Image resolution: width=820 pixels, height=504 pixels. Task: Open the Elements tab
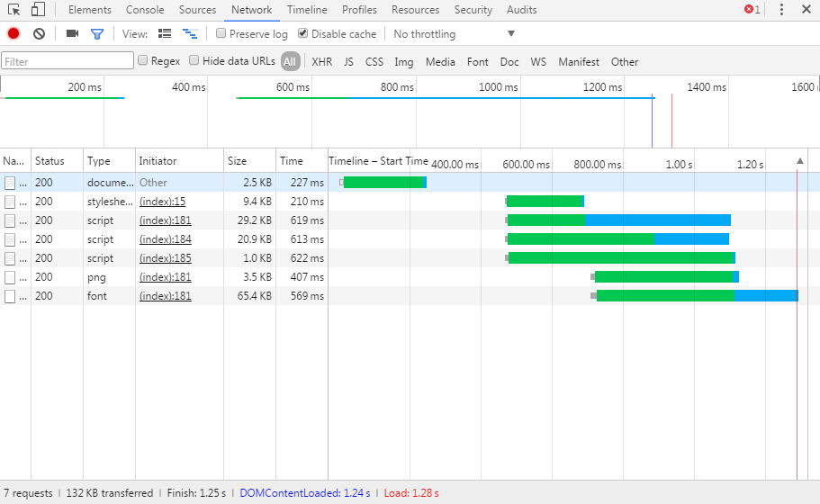click(90, 9)
